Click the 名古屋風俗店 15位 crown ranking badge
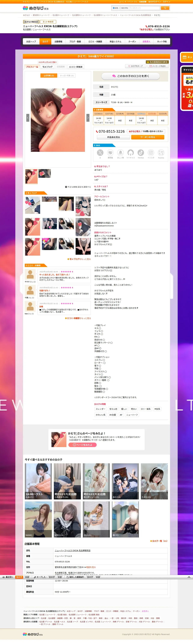The image size is (193, 644). click(x=157, y=62)
